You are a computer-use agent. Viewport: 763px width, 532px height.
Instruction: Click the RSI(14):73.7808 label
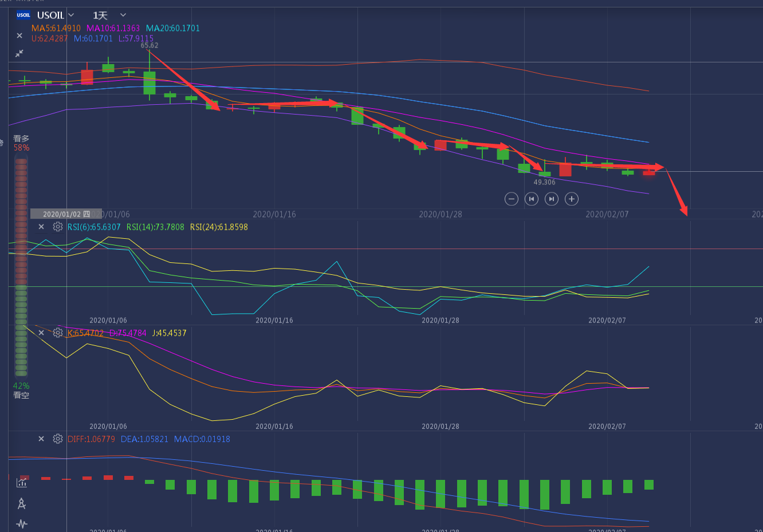tap(155, 227)
